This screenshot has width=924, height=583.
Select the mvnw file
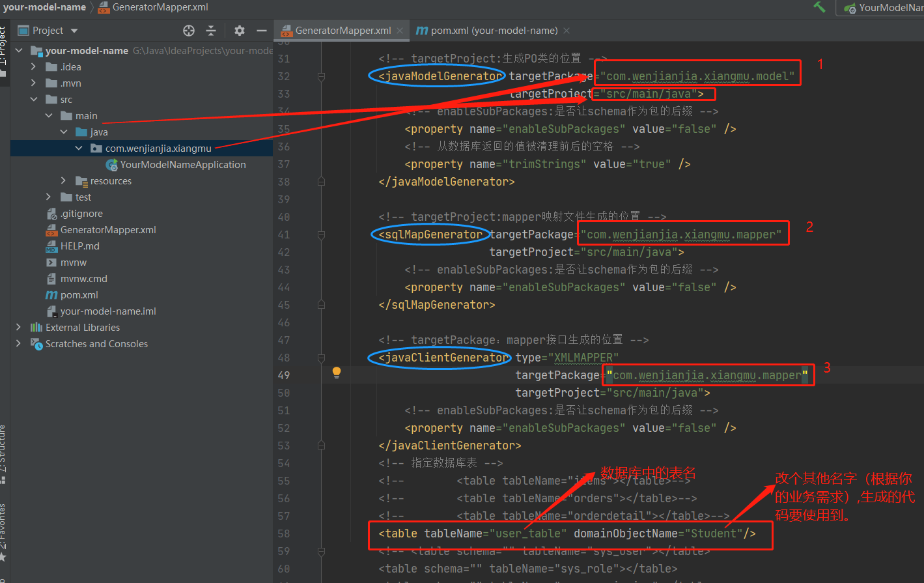point(74,263)
